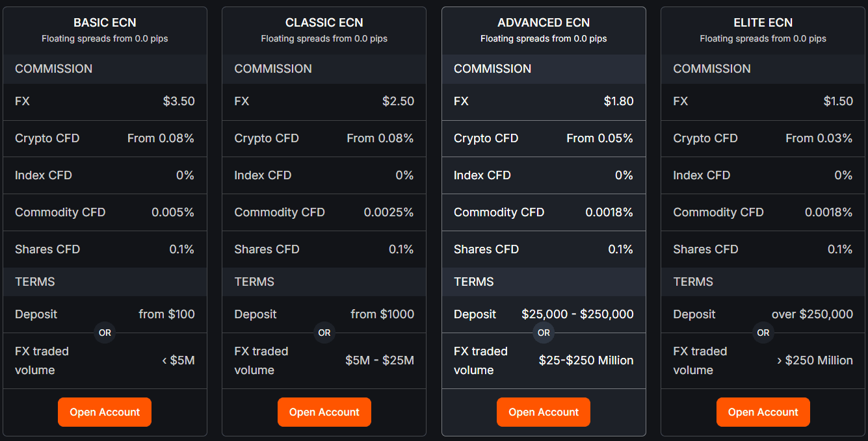
Task: Expand the COMMISSION section on Basic ECN
Action: tap(104, 69)
